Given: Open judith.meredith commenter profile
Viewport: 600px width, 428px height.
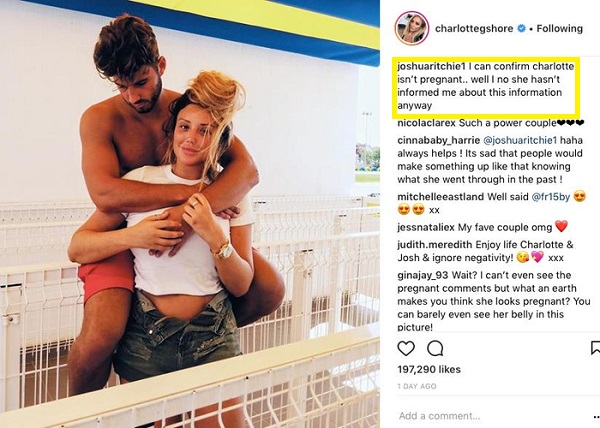Looking at the screenshot, I should click(435, 245).
